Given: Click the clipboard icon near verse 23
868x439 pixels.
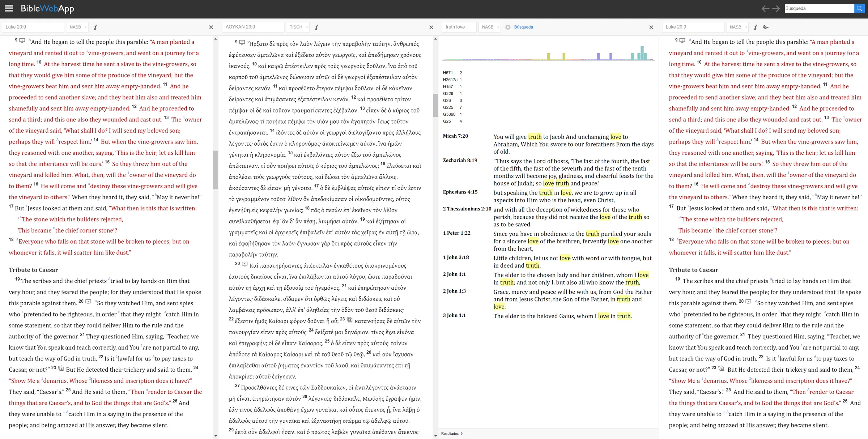Looking at the screenshot, I should point(61,369).
